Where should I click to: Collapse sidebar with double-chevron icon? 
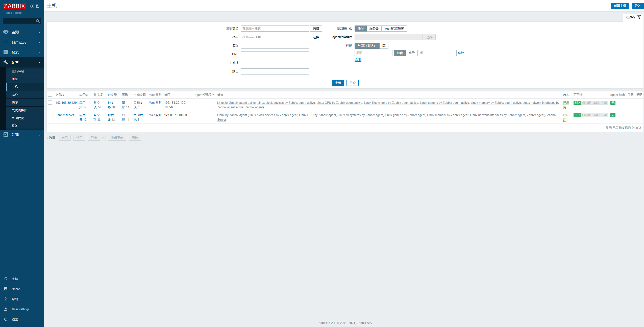point(32,6)
